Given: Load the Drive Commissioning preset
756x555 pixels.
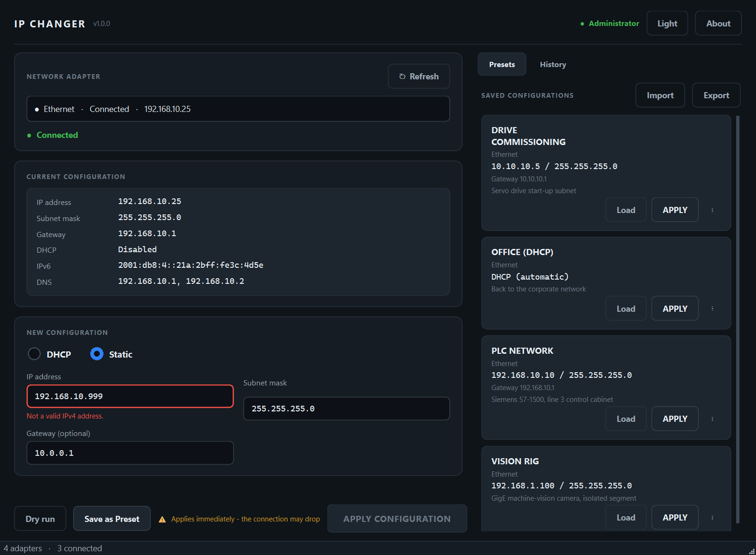Looking at the screenshot, I should pyautogui.click(x=626, y=210).
